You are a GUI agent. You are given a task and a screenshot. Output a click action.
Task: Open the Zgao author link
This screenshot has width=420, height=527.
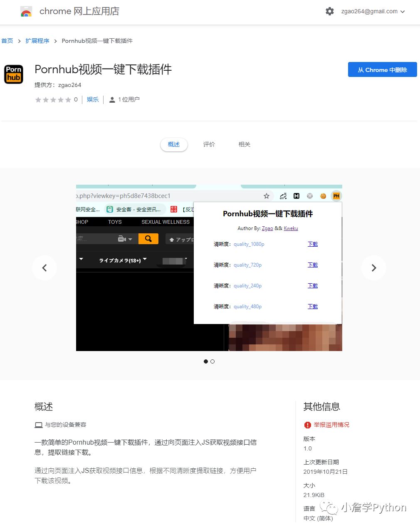pos(267,228)
